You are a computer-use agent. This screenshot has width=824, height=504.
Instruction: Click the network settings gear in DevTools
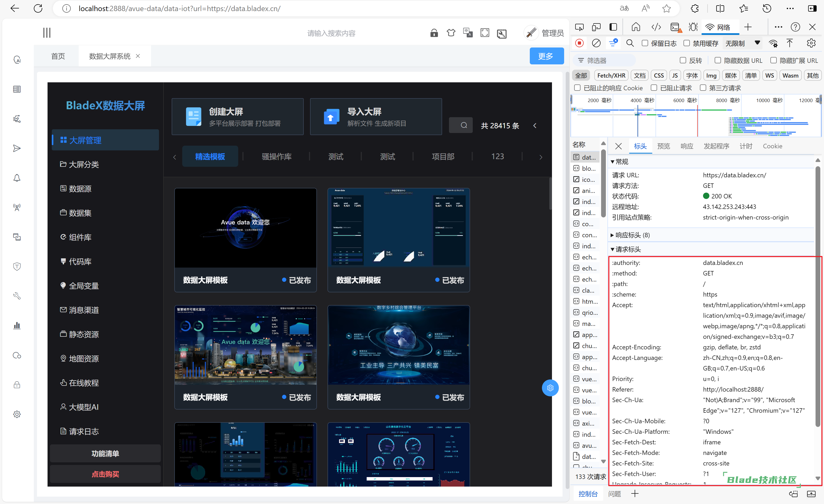pyautogui.click(x=811, y=43)
